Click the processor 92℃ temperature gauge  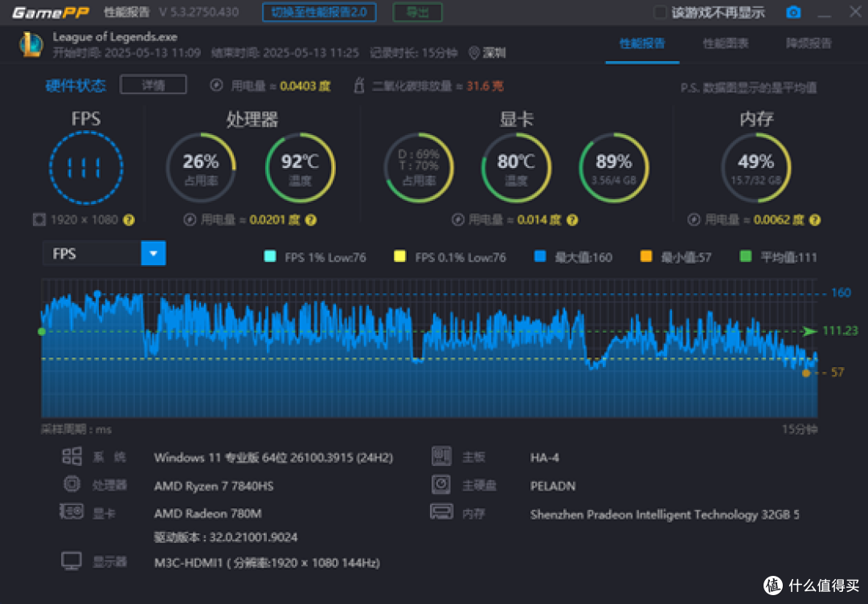300,167
